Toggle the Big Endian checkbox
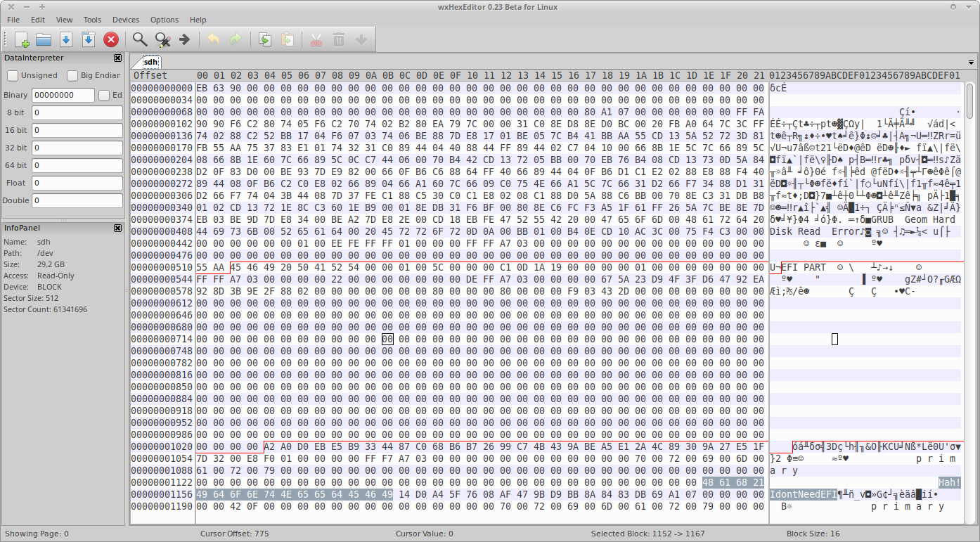The height and width of the screenshot is (542, 980). (x=72, y=75)
